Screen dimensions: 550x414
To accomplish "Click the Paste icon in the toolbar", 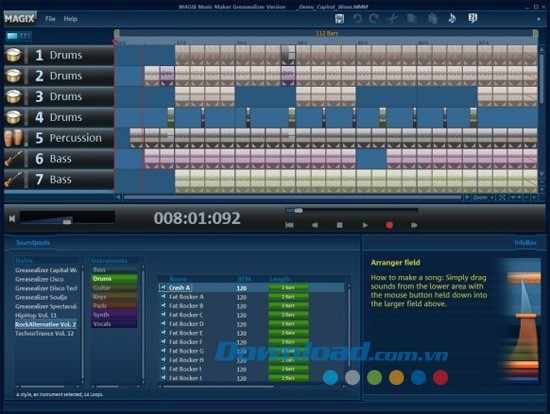I will click(433, 19).
